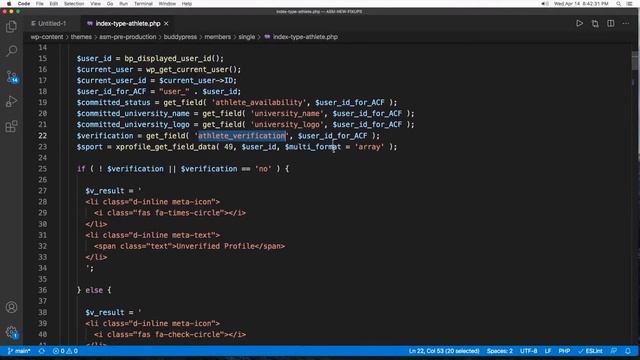Click bp_displayed_user_id() on line 15
Image resolution: width=640 pixels, height=360 pixels.
(172, 58)
